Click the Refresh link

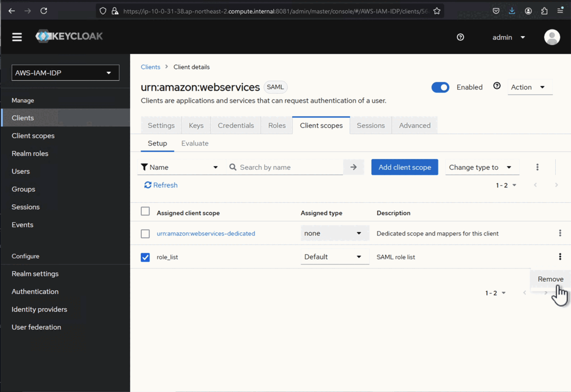point(161,185)
